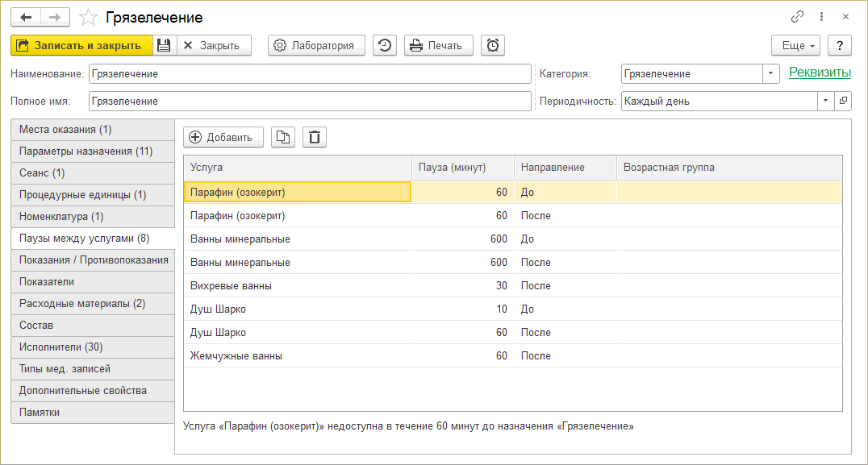Go back with left arrow
868x465 pixels.
coord(26,17)
